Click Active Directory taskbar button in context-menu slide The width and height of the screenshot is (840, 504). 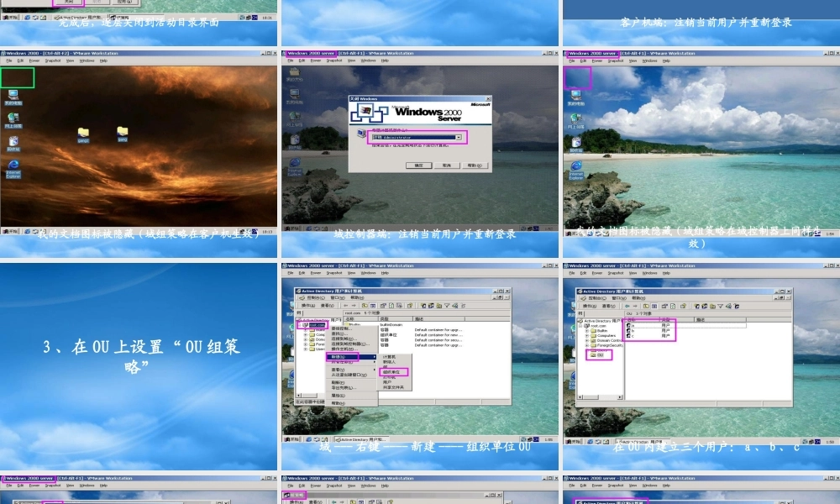click(361, 439)
